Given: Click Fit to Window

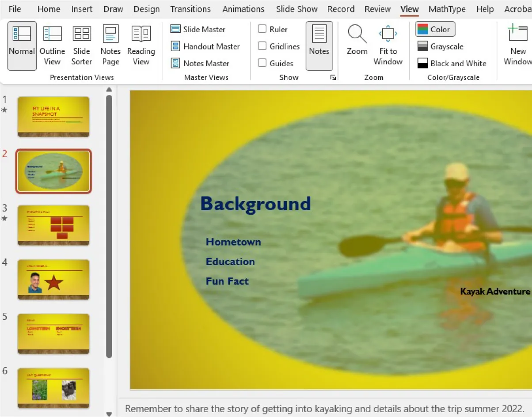Looking at the screenshot, I should 388,44.
